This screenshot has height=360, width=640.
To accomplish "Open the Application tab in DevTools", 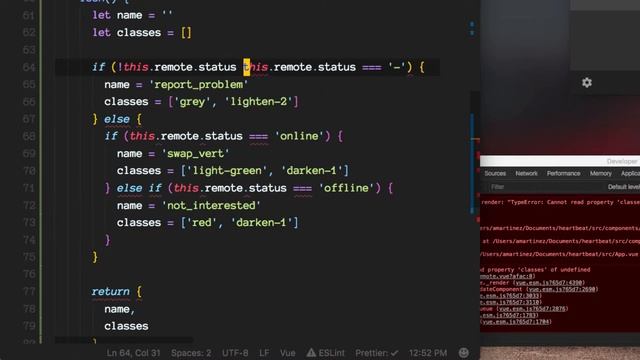I will point(630,173).
